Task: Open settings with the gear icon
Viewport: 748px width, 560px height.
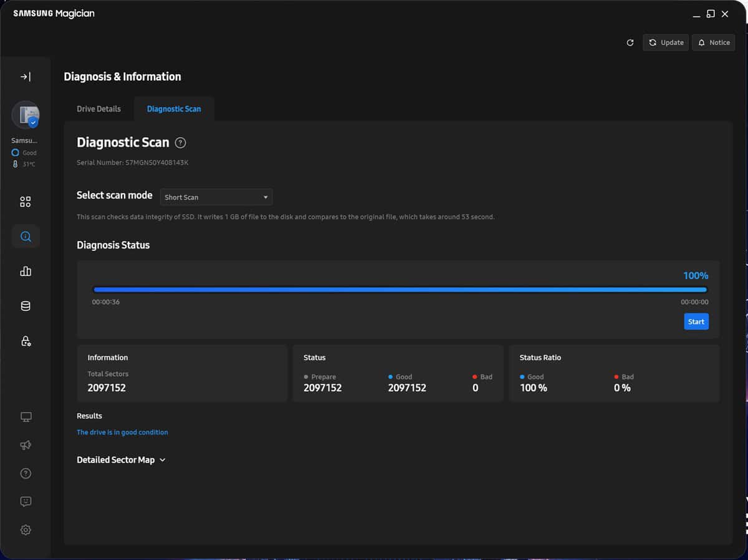Action: [x=25, y=530]
